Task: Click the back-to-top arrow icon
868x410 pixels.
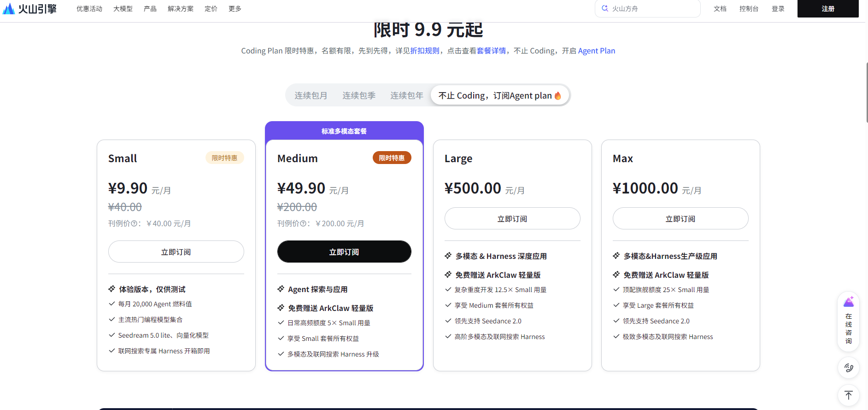Action: 849,395
